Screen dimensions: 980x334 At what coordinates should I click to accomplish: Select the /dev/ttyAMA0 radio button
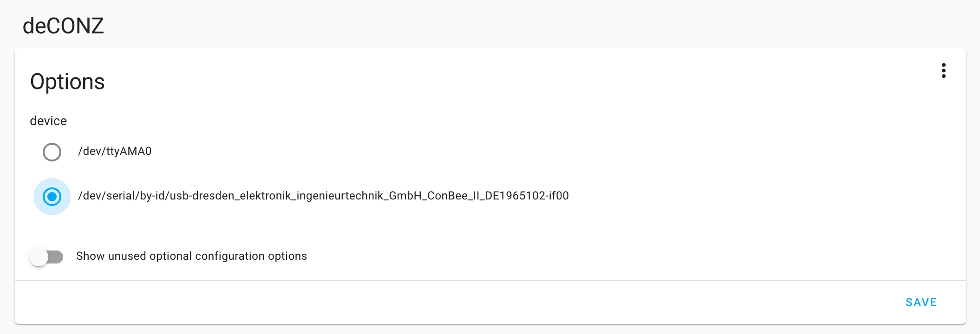52,152
